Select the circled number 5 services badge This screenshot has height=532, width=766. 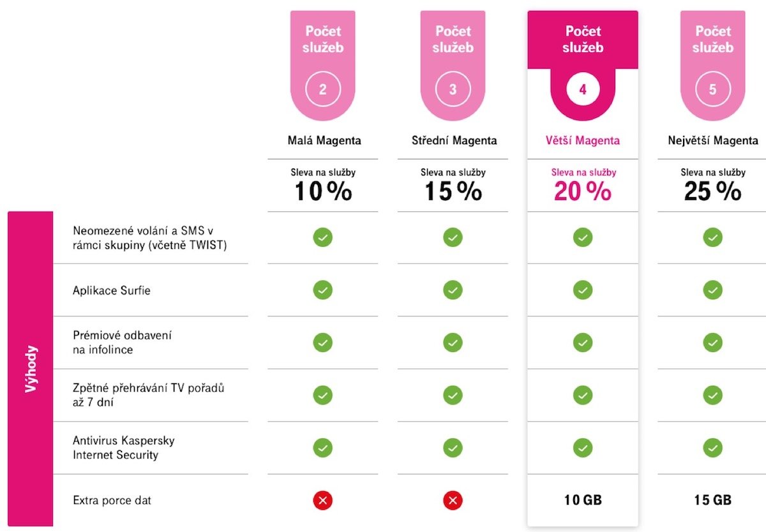pyautogui.click(x=712, y=89)
